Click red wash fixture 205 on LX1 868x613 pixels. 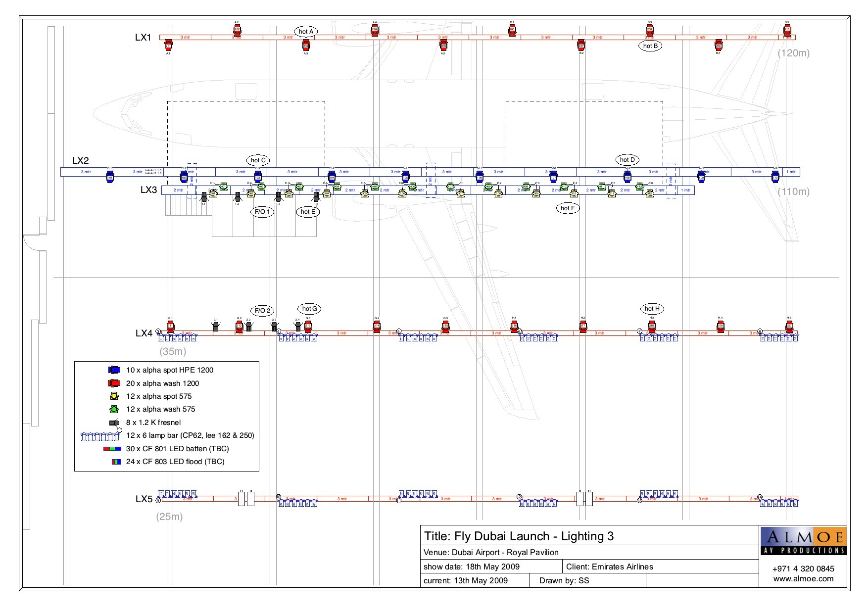click(x=443, y=46)
